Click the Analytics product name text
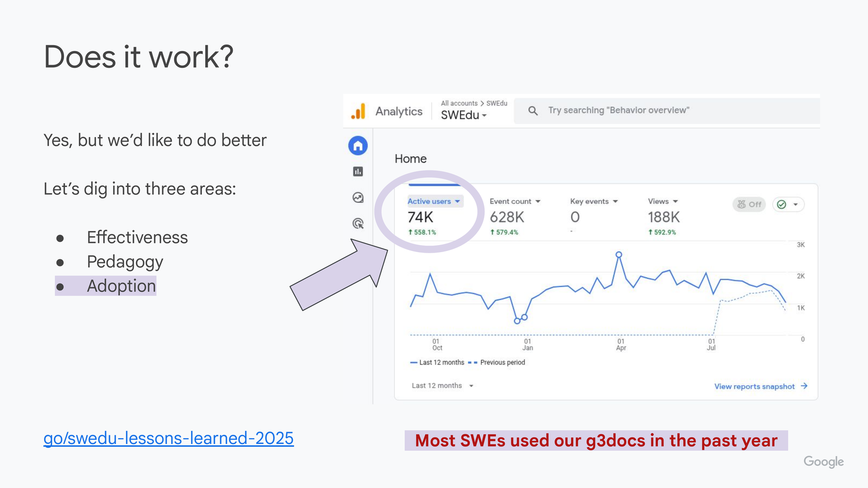868x488 pixels. pyautogui.click(x=399, y=111)
